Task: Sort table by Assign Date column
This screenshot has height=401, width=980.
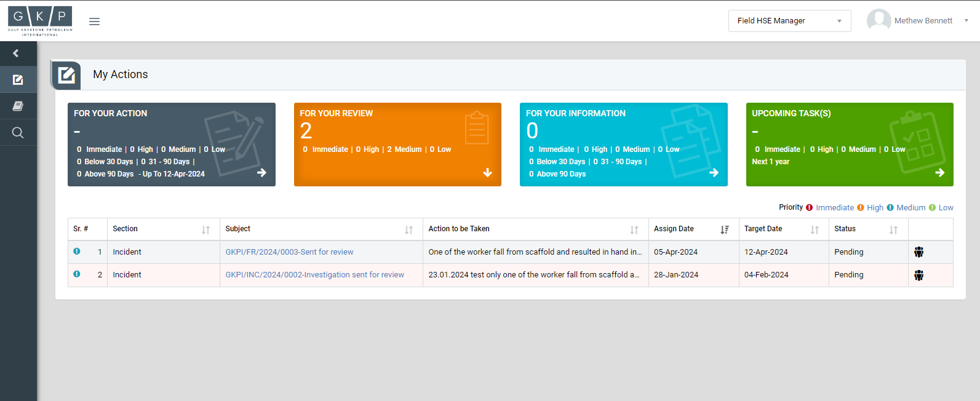Action: (724, 229)
